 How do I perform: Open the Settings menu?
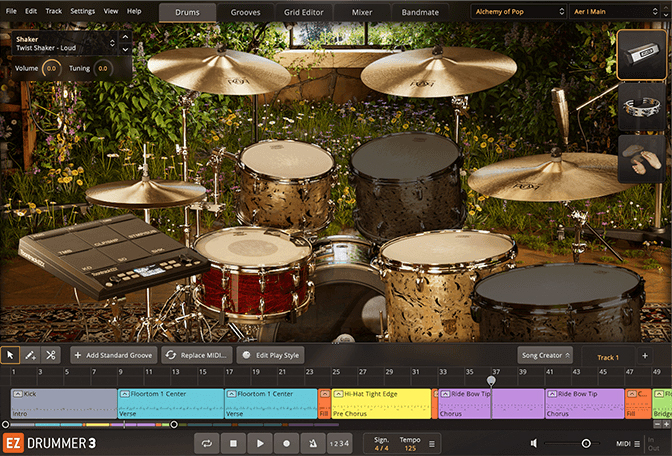(83, 11)
